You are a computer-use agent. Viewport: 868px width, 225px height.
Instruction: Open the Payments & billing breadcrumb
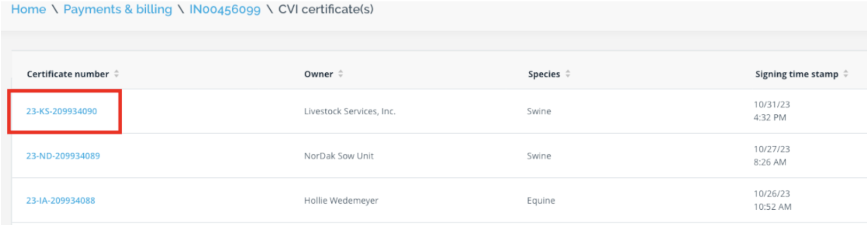(118, 9)
